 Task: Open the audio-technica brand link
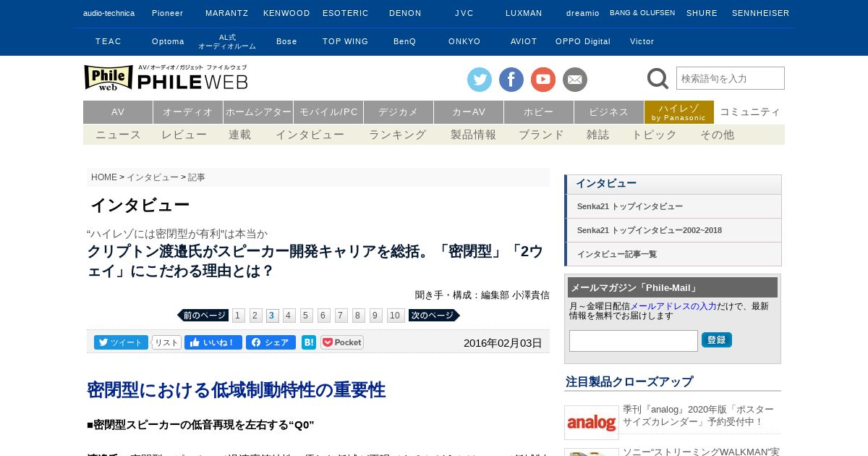[109, 13]
